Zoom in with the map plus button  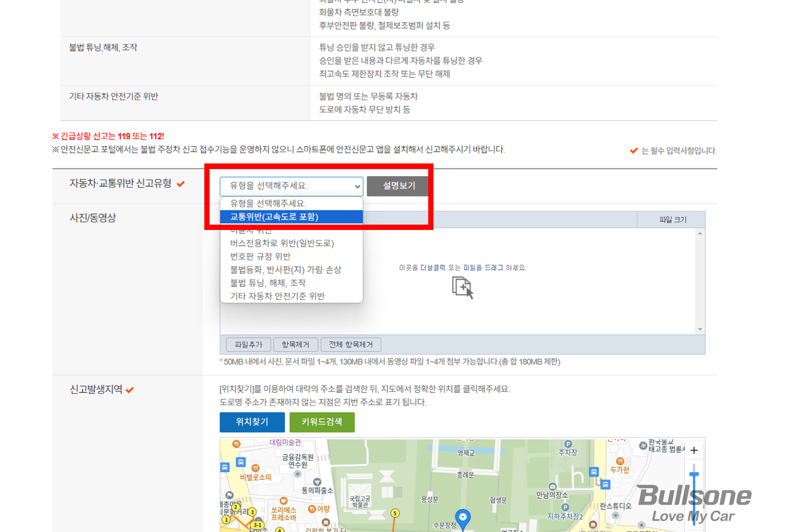click(694, 450)
